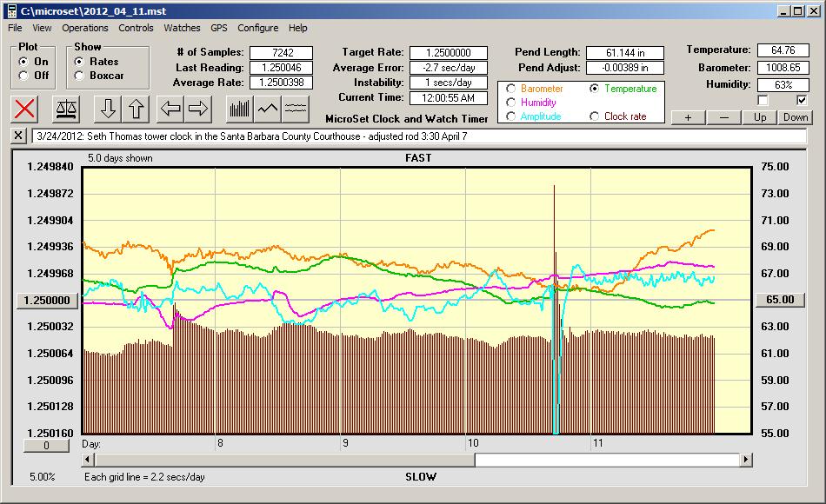Click the '5.0 days shown' label
This screenshot has width=826, height=504.
120,158
